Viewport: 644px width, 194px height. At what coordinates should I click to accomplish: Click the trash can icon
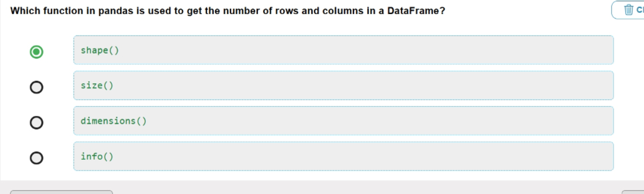[x=628, y=10]
